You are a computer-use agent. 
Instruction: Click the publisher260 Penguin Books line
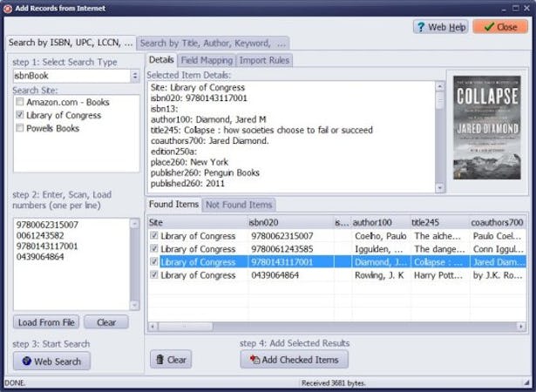[205, 173]
